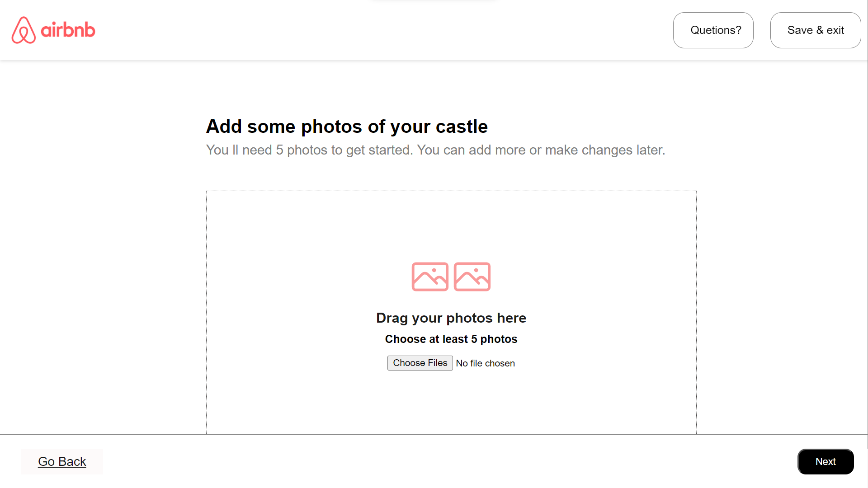Click the 'No file chosen' label

485,363
